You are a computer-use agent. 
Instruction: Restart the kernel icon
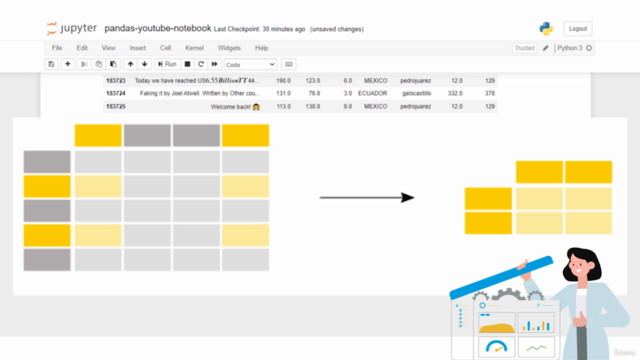(201, 64)
